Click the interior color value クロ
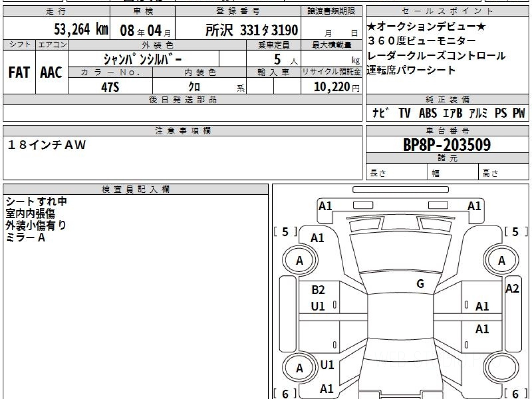The height and width of the screenshot is (399, 532). [194, 87]
